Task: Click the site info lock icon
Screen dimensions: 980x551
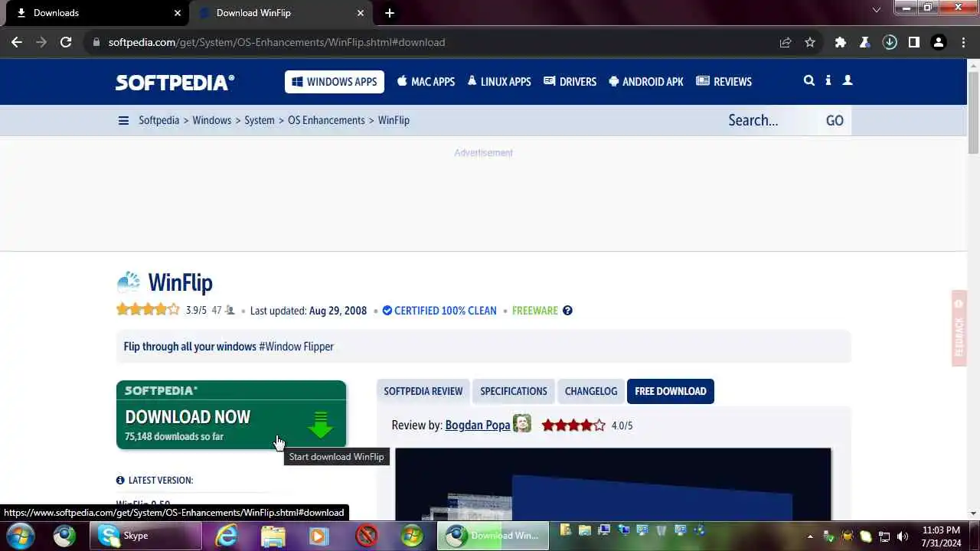Action: (96, 42)
